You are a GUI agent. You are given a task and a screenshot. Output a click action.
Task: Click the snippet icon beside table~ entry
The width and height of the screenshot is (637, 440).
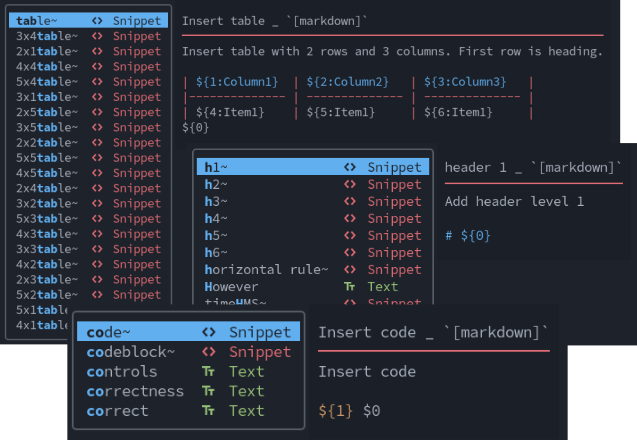[96, 21]
